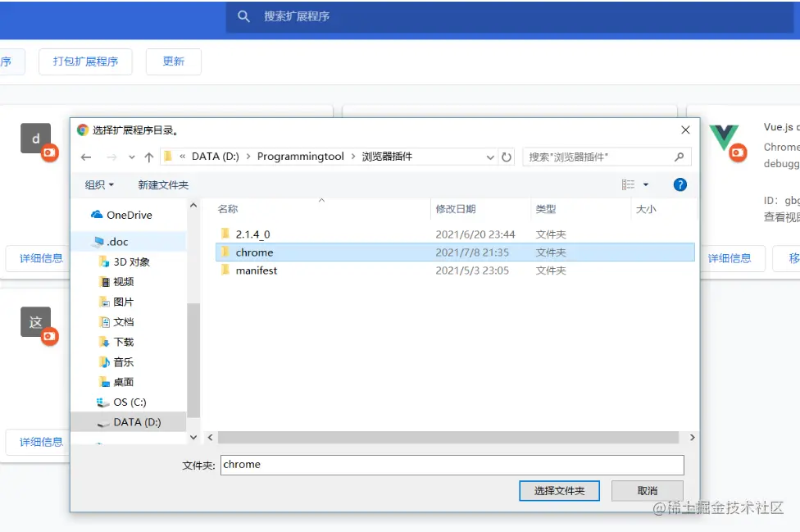Screen dimensions: 800x532
Task: Expand the address bar history dropdown
Action: coord(490,157)
